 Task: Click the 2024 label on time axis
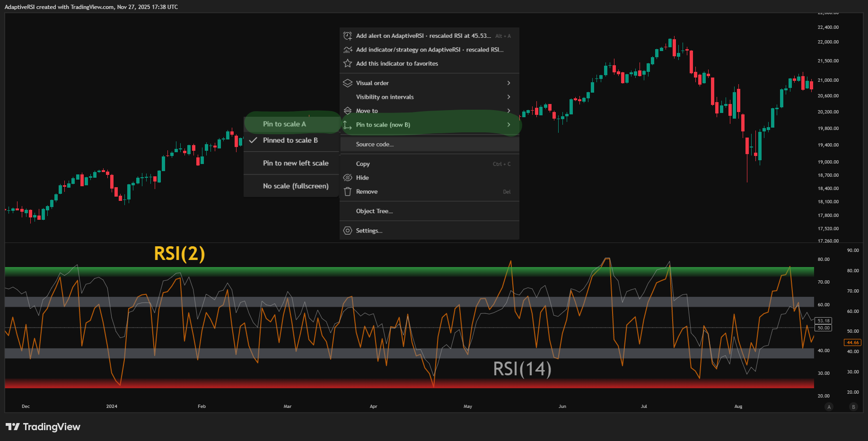(x=112, y=406)
